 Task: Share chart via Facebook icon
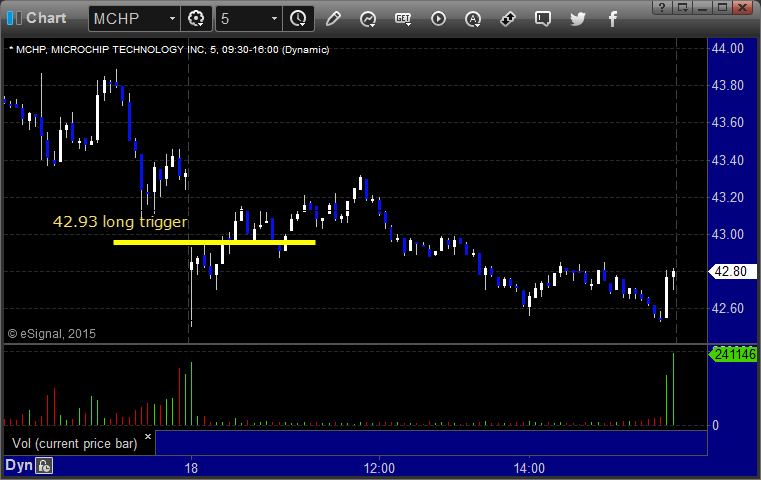613,19
